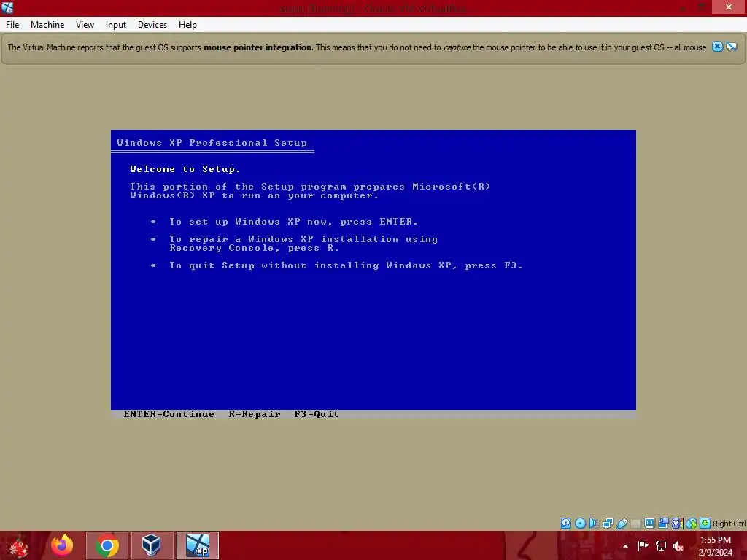
Task: Click the optical disc status icon
Action: coord(580,524)
